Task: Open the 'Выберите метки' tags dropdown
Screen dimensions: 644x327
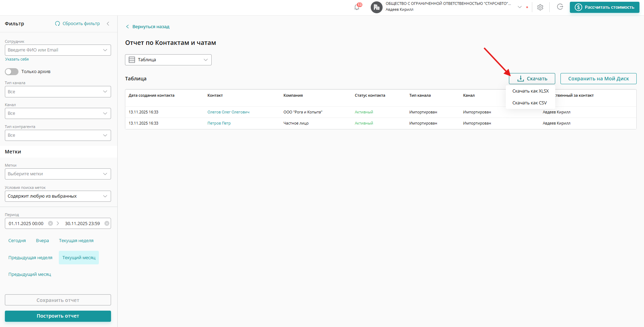Action: (58, 174)
